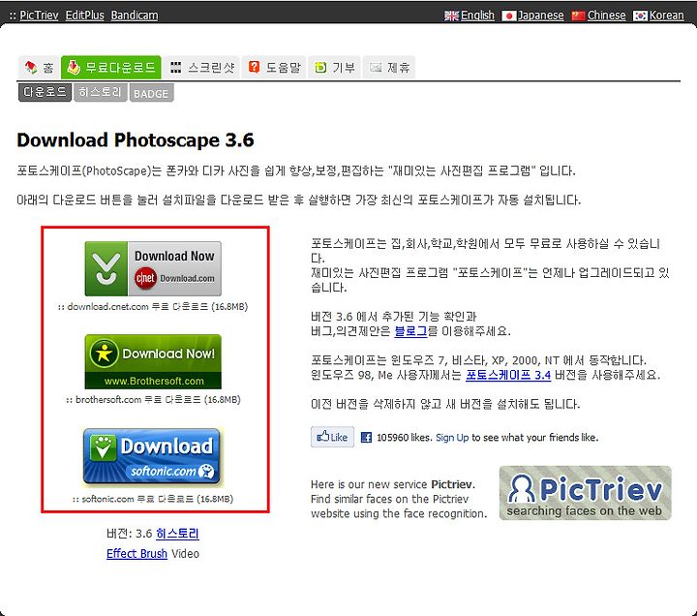Switch site language to Japanese
Image resolution: width=697 pixels, height=616 pixels.
click(x=541, y=15)
